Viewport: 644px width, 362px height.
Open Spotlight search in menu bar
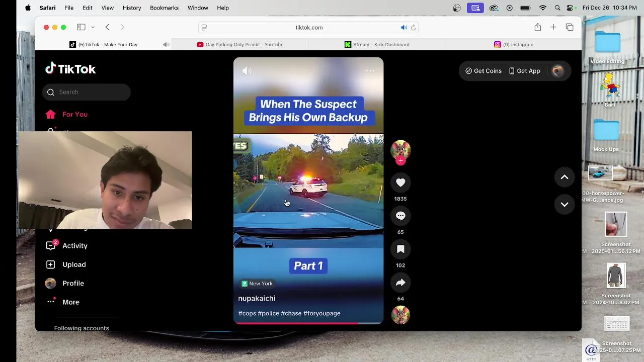(x=557, y=8)
